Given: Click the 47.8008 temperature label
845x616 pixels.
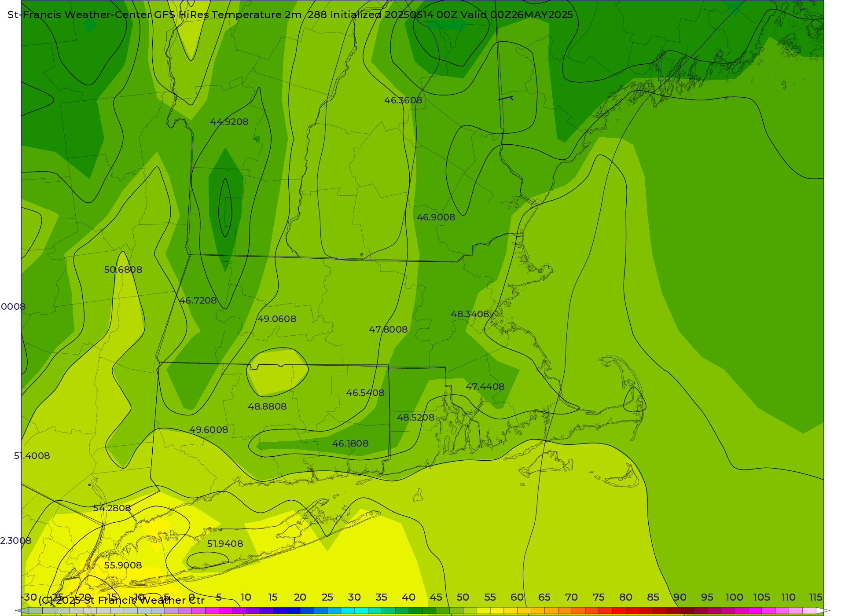Looking at the screenshot, I should (x=388, y=330).
